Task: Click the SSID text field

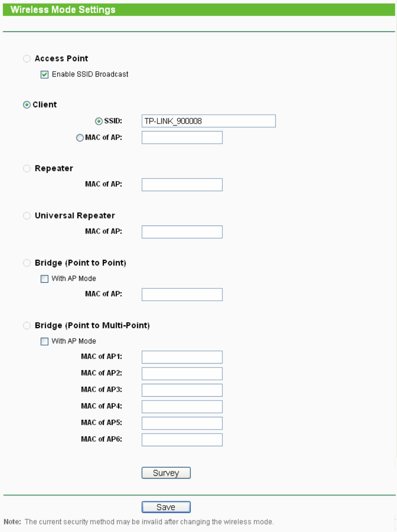Action: [208, 121]
